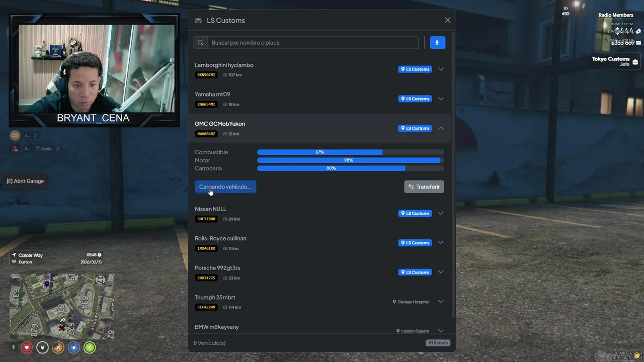Click LS Customs tag on Porsche row
The height and width of the screenshot is (362, 644).
click(x=415, y=272)
